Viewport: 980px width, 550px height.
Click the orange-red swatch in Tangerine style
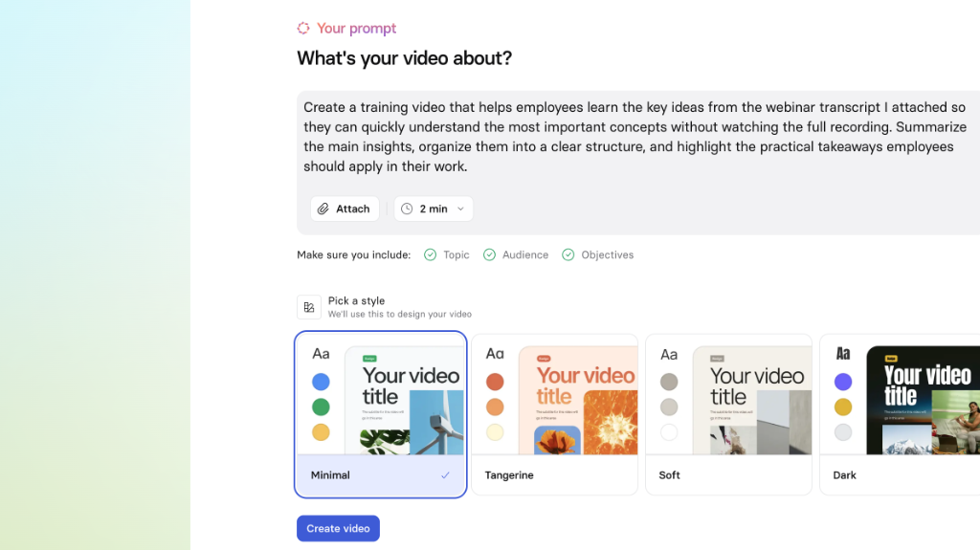(x=495, y=382)
